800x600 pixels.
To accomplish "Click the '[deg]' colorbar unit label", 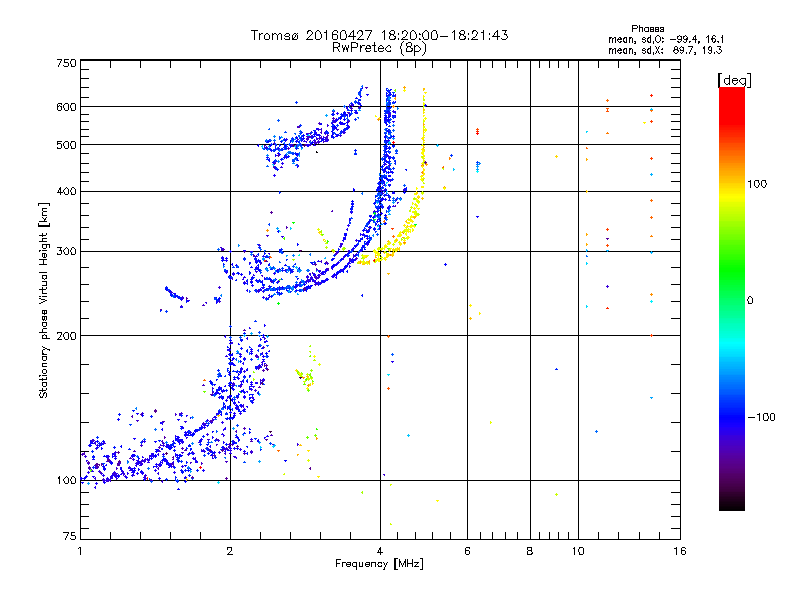I will click(734, 81).
